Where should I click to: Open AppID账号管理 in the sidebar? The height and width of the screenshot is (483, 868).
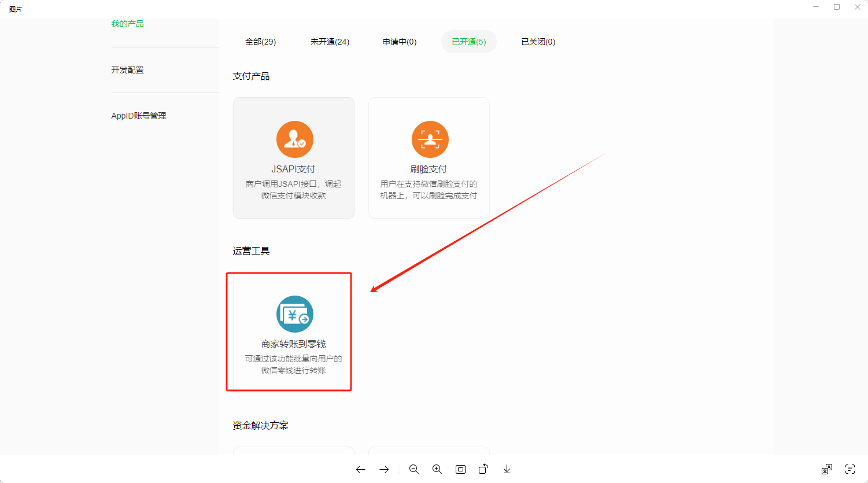pyautogui.click(x=138, y=116)
